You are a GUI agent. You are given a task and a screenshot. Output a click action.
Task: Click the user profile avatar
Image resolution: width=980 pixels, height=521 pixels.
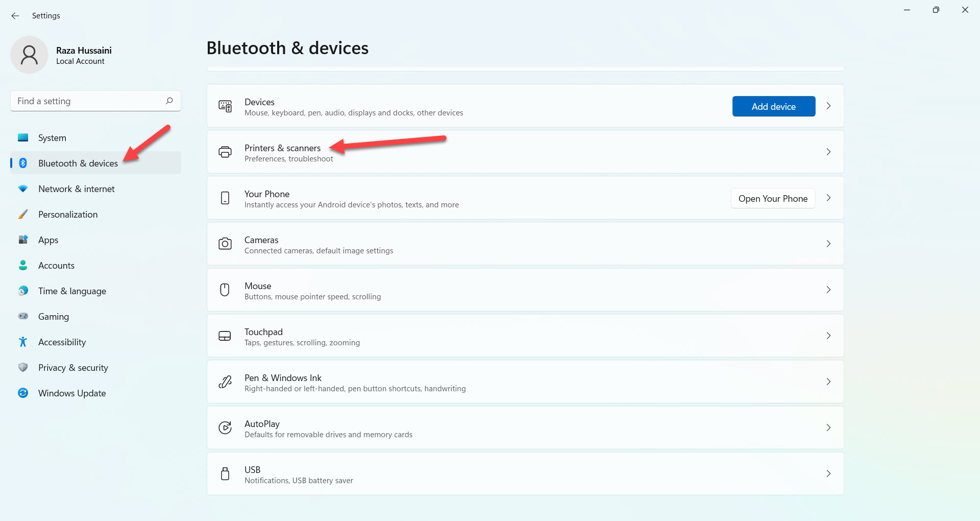click(29, 55)
